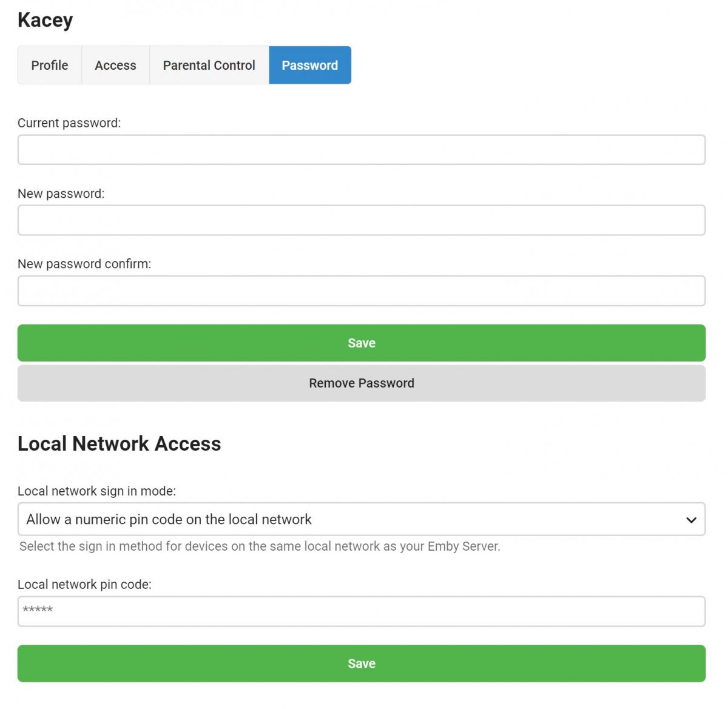Click the "Local network sign in mode:" label
Viewport: 728px width, 709px height.
pos(96,491)
